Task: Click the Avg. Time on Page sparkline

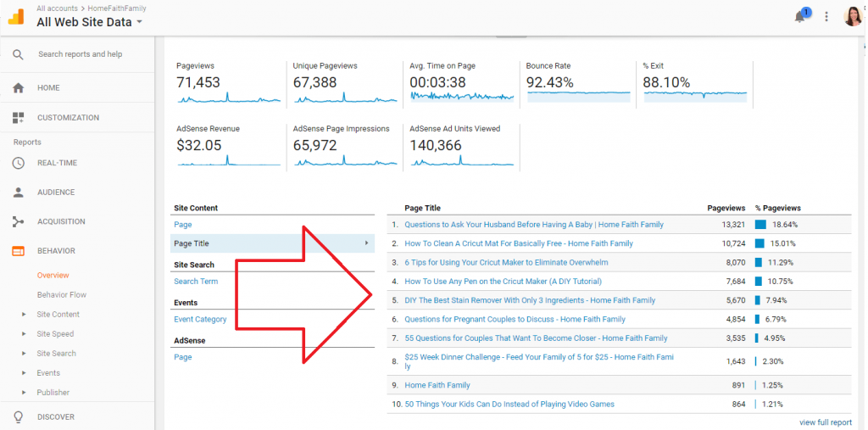Action: [462, 97]
